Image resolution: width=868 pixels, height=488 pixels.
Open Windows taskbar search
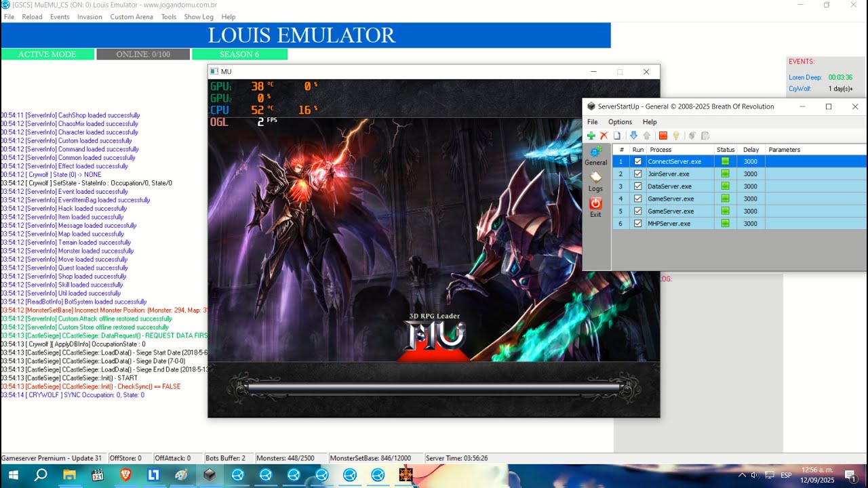[x=41, y=475]
